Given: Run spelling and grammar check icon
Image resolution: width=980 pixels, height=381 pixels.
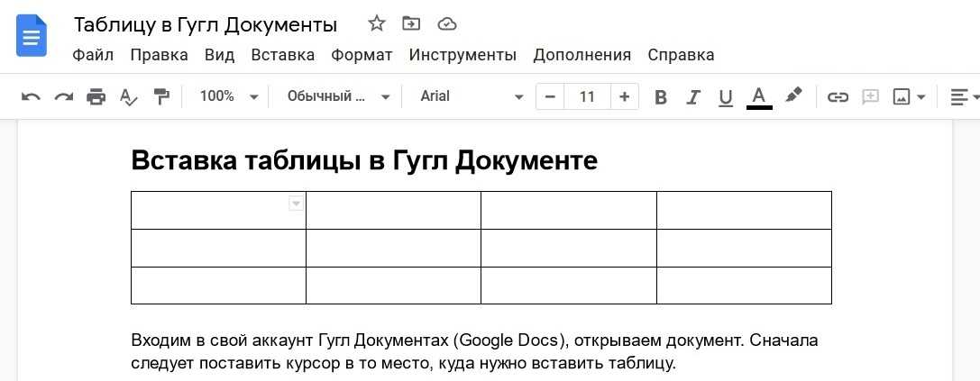Looking at the screenshot, I should (129, 96).
